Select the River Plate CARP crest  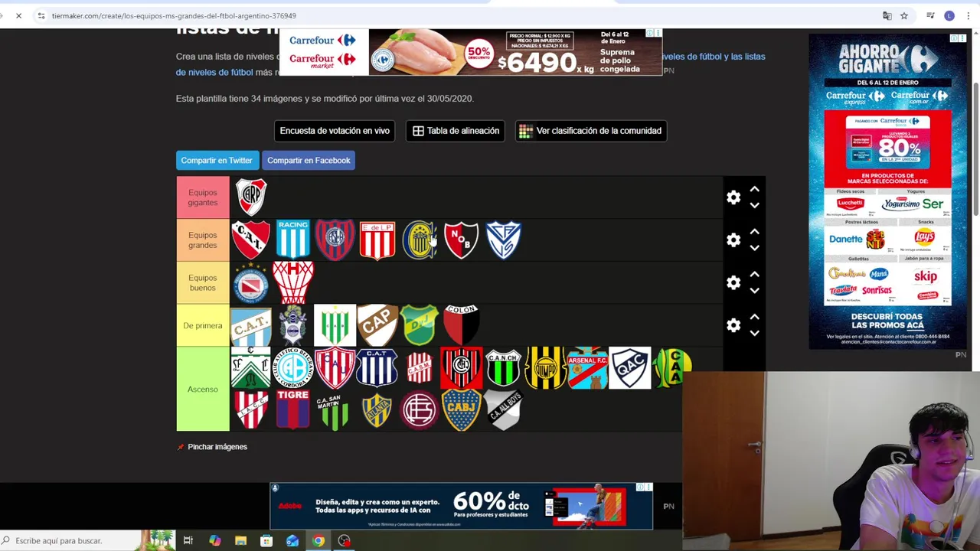pos(250,197)
